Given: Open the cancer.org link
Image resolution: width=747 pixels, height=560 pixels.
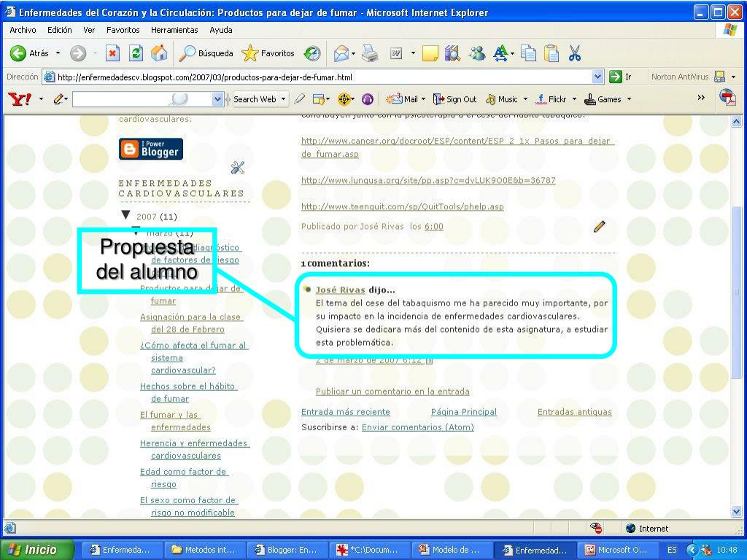Looking at the screenshot, I should (x=458, y=147).
